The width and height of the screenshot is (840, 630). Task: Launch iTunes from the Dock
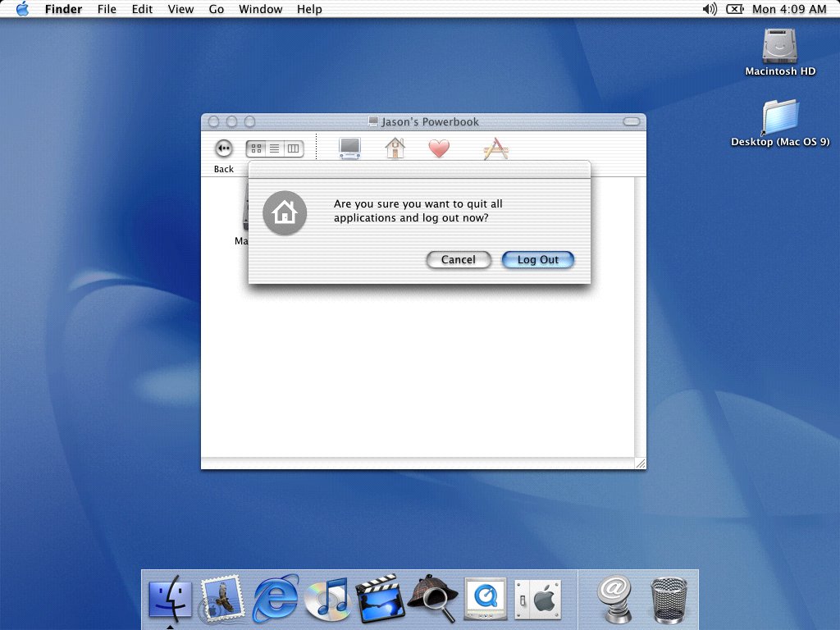[327, 598]
